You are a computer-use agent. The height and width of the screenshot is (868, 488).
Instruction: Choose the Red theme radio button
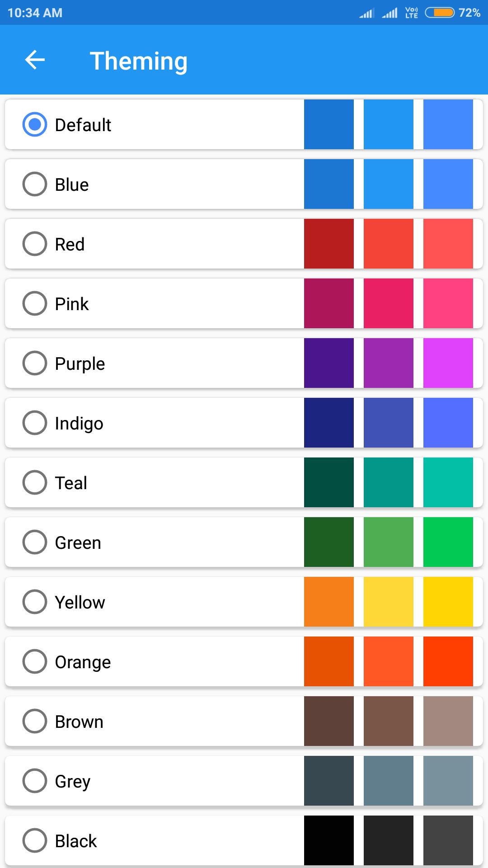(x=35, y=244)
